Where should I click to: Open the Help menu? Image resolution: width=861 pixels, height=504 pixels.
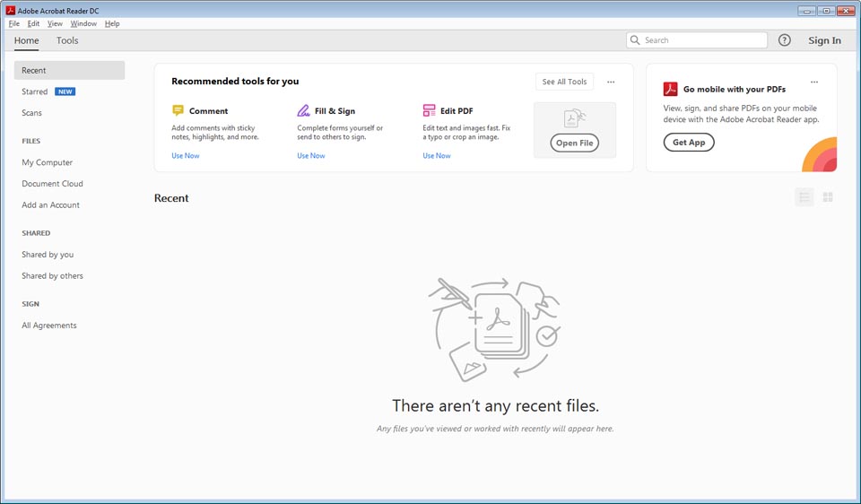pos(112,23)
